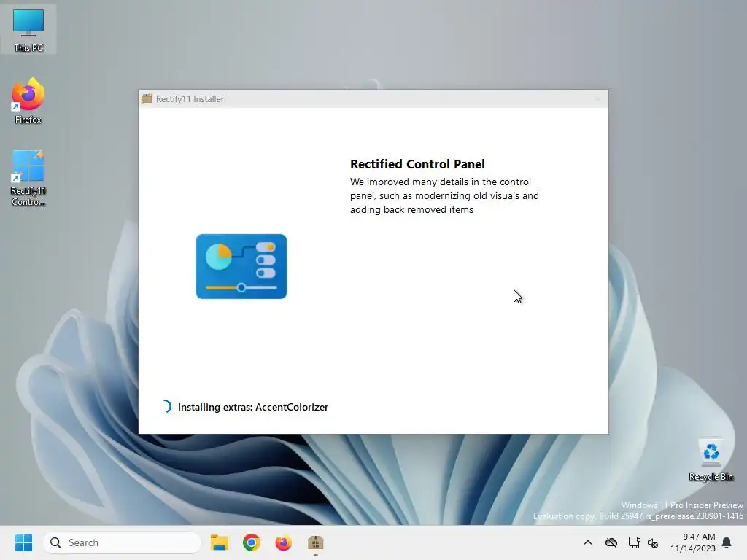Image resolution: width=747 pixels, height=560 pixels.
Task: Click the Rectified Control Panel illustration
Action: [x=241, y=266]
